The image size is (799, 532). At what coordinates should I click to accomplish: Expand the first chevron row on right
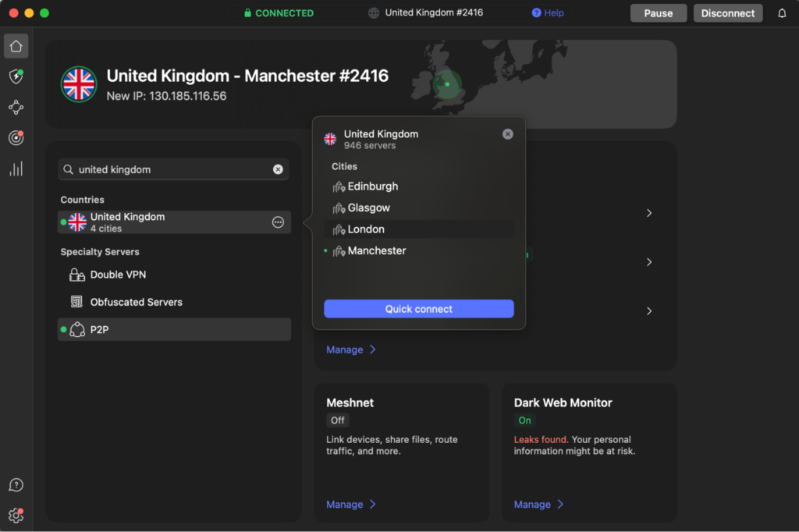point(648,213)
